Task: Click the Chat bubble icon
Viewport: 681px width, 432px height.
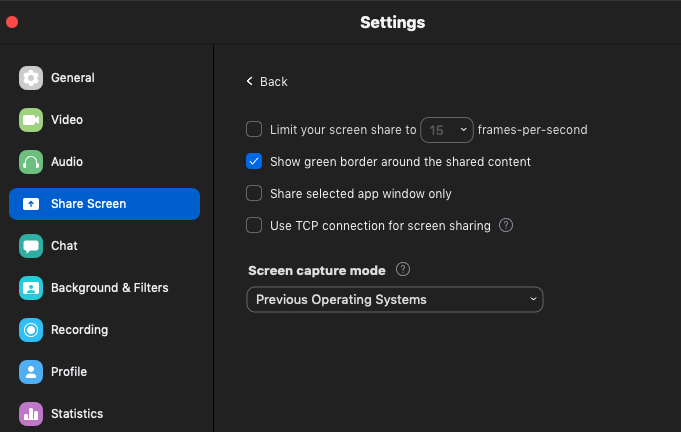Action: click(31, 246)
